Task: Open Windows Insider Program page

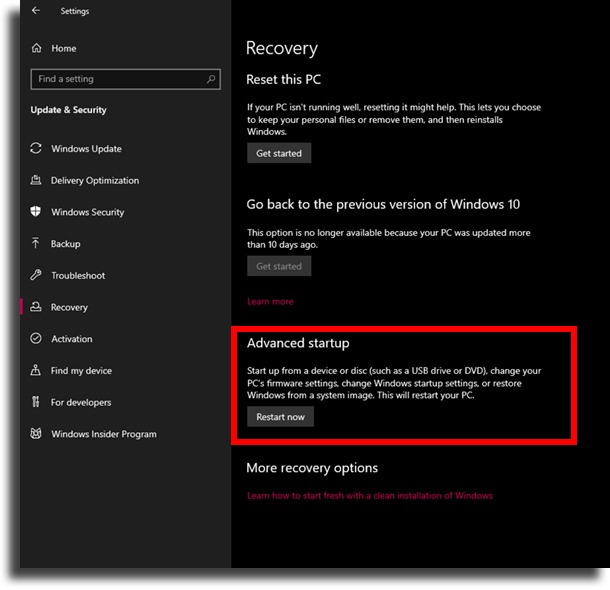Action: click(x=104, y=434)
